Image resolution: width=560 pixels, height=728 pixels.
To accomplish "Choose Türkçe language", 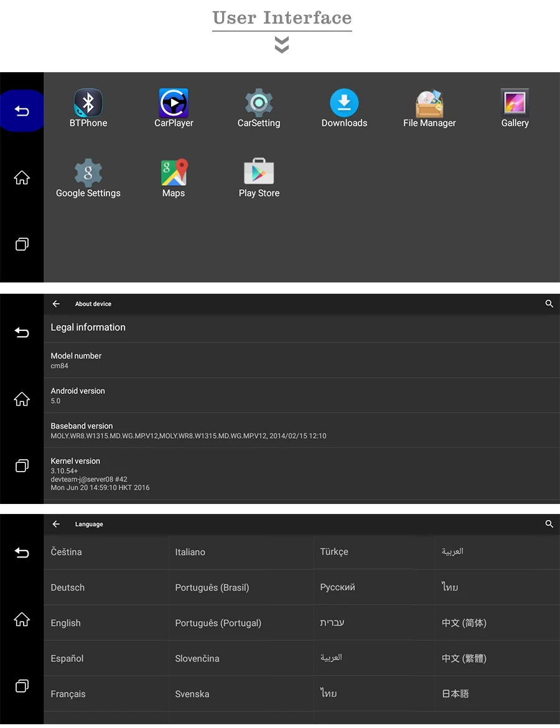I will [374, 551].
